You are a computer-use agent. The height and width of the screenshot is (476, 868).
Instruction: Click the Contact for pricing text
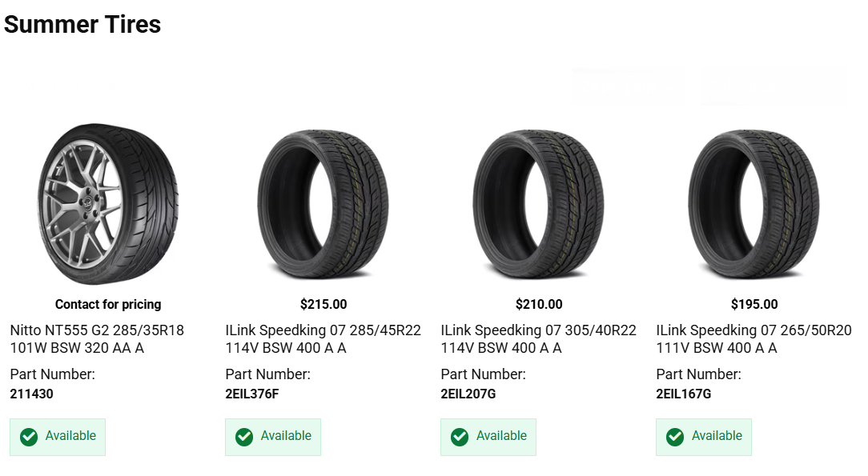click(108, 304)
